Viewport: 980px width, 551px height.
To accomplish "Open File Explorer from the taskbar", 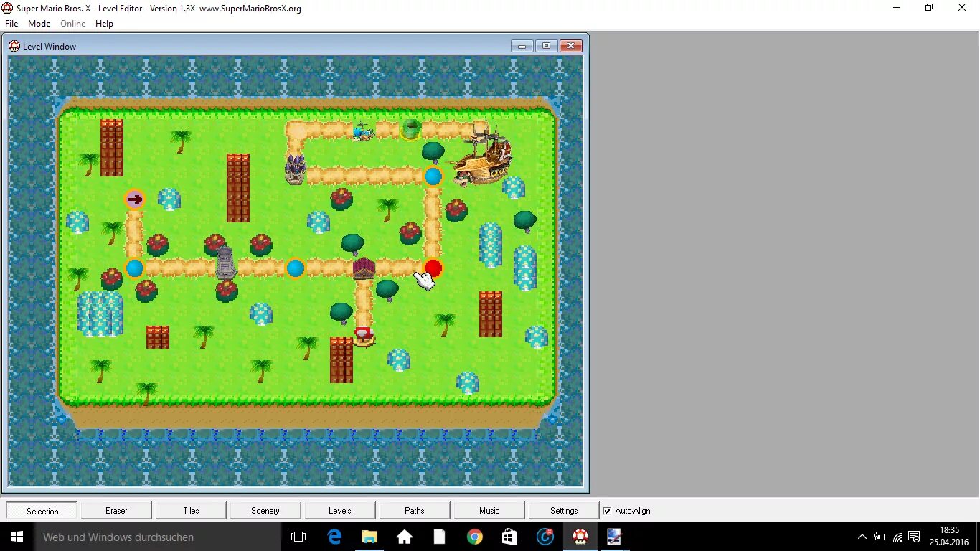I will click(x=369, y=537).
